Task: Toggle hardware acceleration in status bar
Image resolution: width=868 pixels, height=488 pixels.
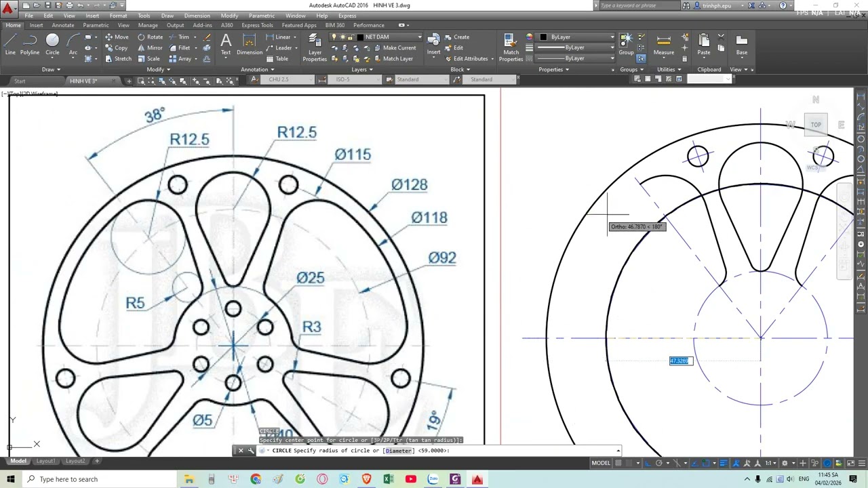Action: coord(827,463)
